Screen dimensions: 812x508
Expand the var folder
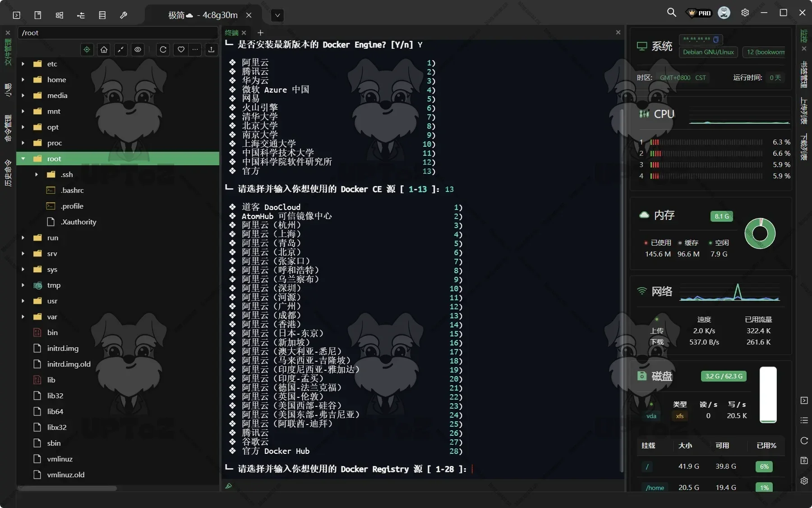pyautogui.click(x=23, y=317)
